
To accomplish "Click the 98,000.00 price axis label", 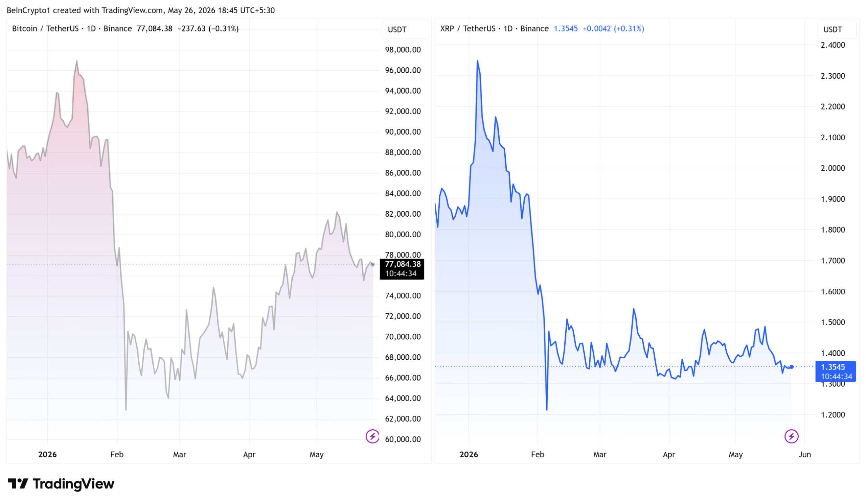I will click(x=403, y=50).
